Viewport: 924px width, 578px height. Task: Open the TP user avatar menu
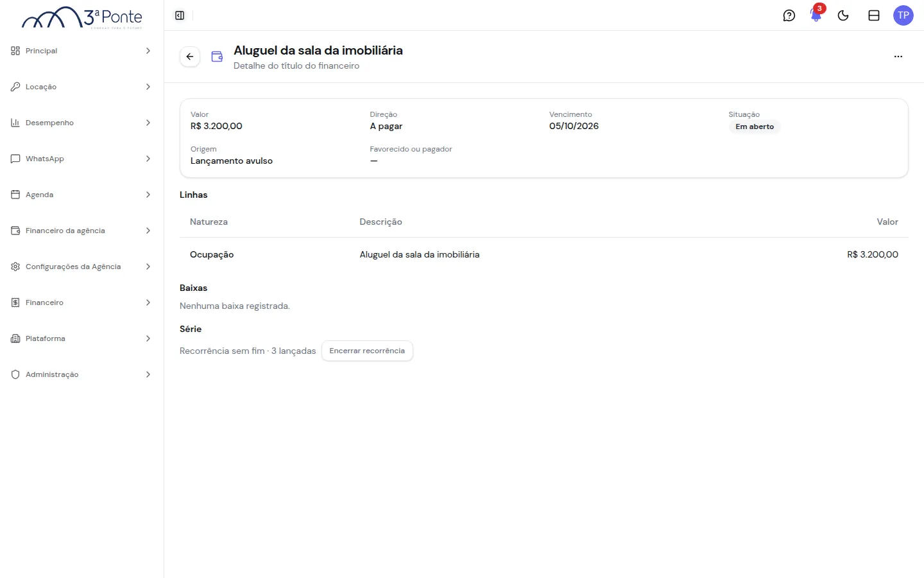point(903,15)
